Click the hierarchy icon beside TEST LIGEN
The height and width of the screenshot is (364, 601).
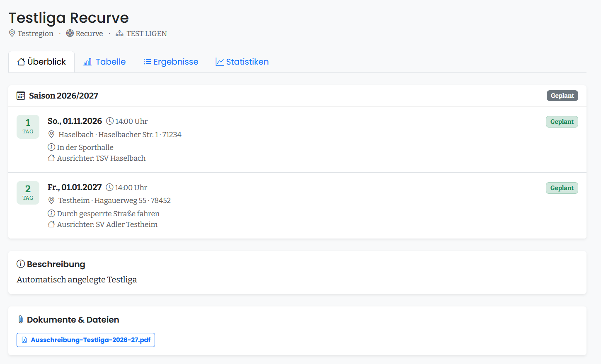click(119, 34)
